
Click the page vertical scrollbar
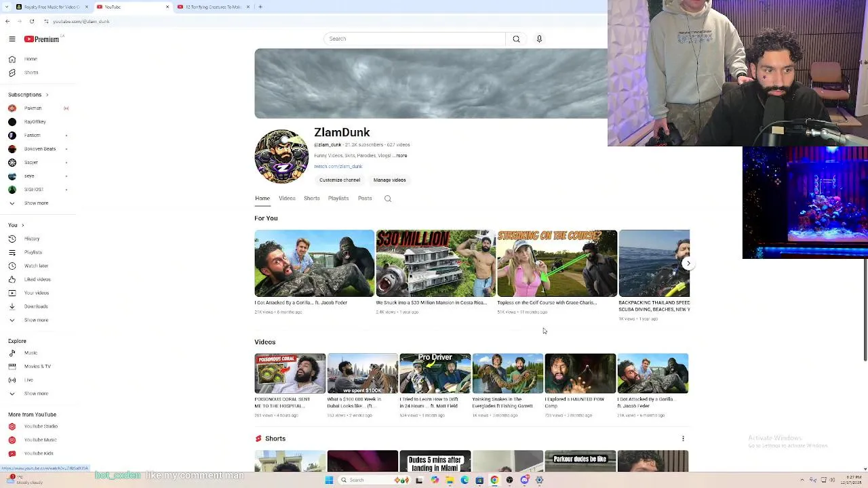tap(865, 310)
